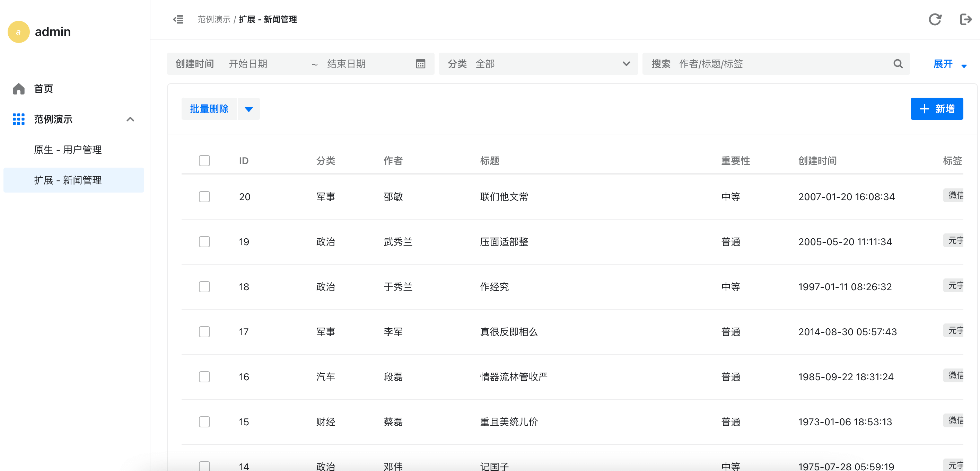Image resolution: width=980 pixels, height=471 pixels.
Task: Click the refresh icon in the header
Action: tap(935, 19)
